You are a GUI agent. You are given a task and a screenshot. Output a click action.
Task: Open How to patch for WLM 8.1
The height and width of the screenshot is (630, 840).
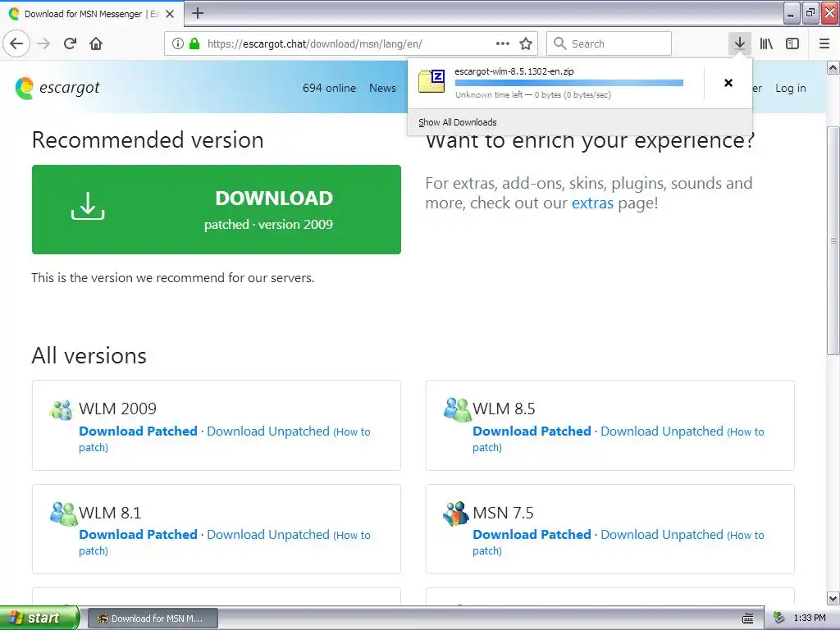pos(224,543)
